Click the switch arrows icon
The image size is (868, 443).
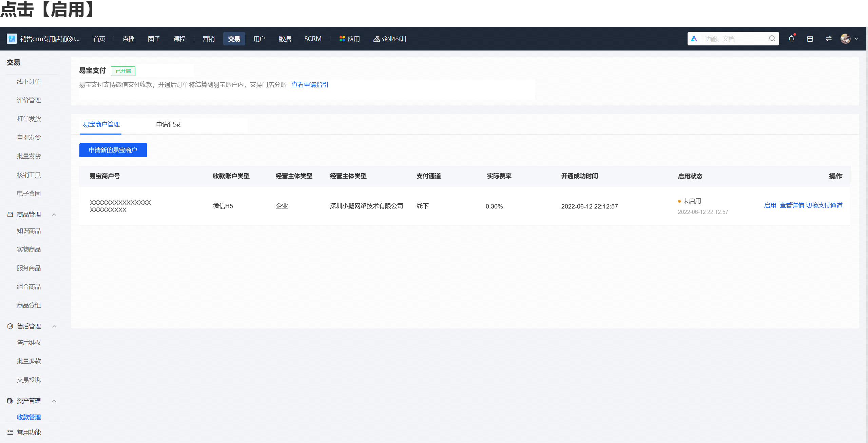828,39
